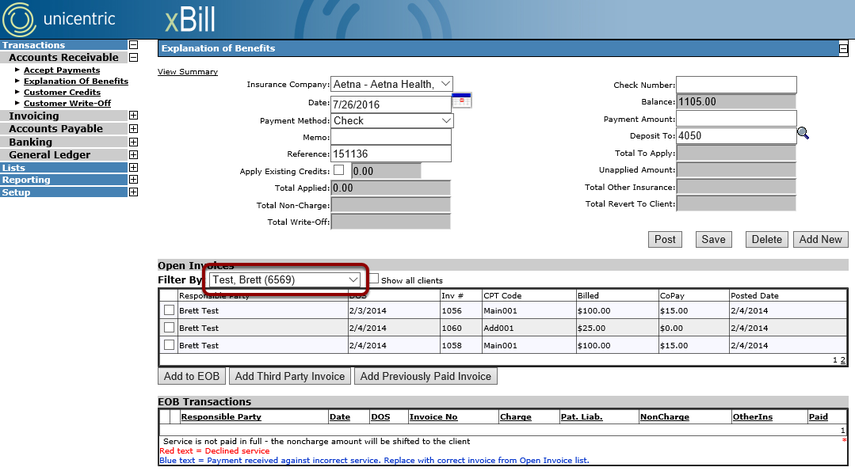The height and width of the screenshot is (471, 855).
Task: Click the Date field showing 7/26/2016
Action: [x=391, y=104]
